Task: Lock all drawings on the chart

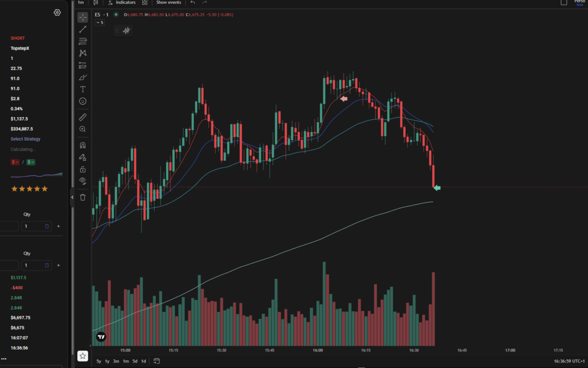Action: pyautogui.click(x=82, y=169)
